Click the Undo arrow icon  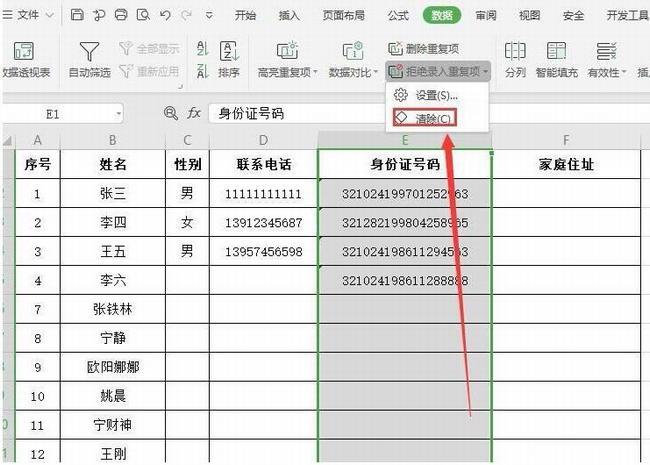165,15
